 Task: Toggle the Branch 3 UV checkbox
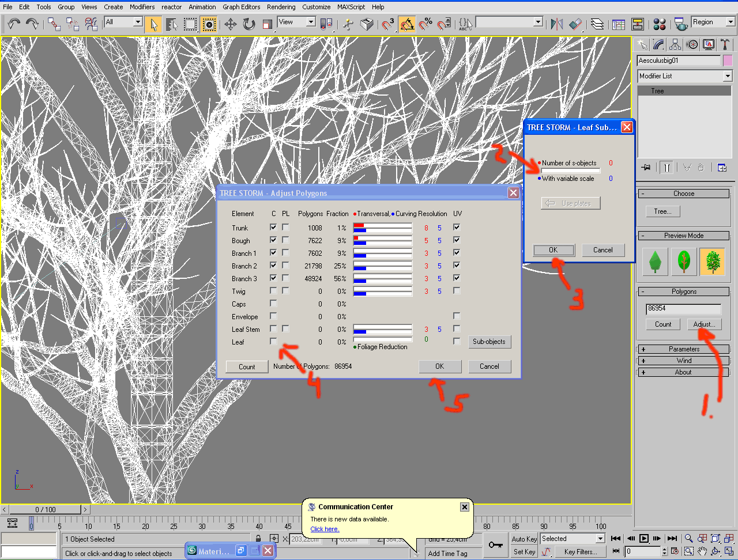pos(457,278)
